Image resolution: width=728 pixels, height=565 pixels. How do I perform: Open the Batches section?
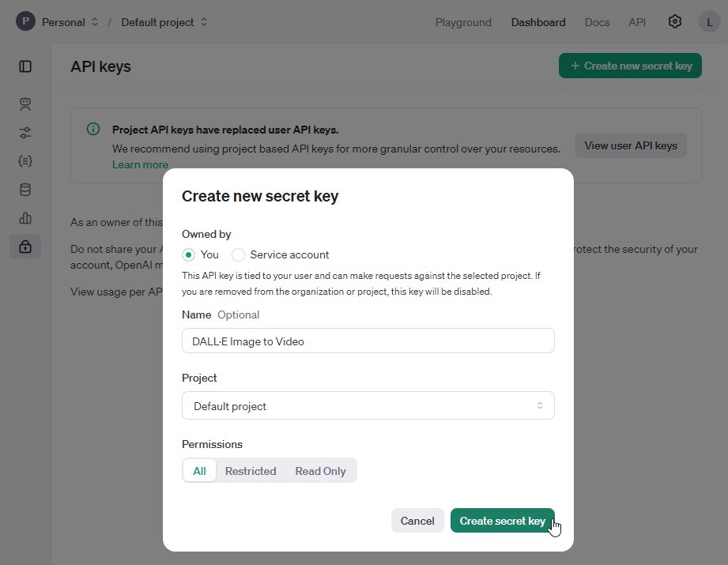[x=25, y=160]
